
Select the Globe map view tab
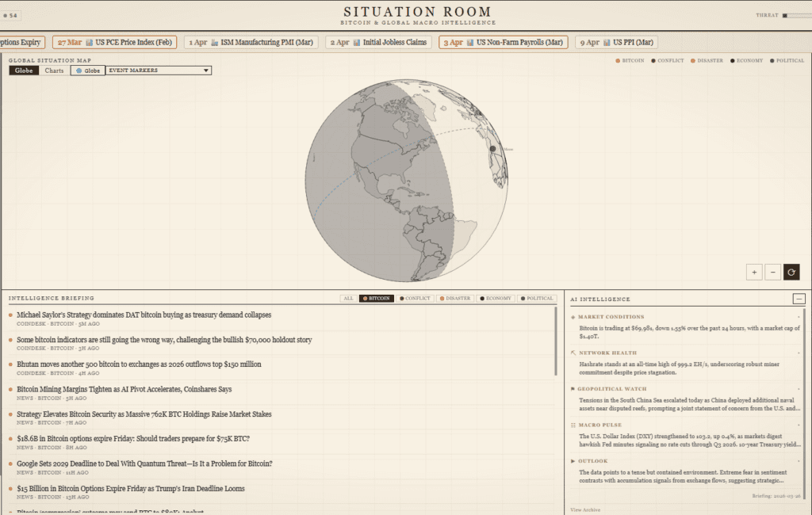click(24, 71)
